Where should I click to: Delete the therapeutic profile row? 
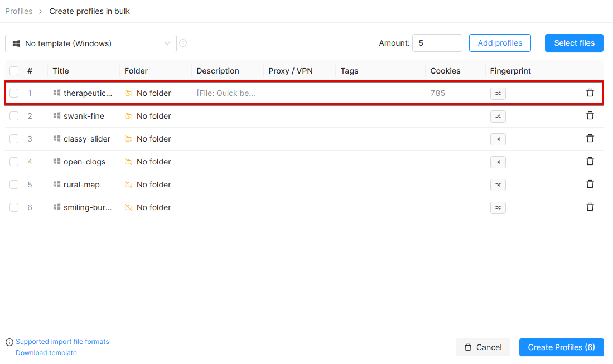point(590,93)
